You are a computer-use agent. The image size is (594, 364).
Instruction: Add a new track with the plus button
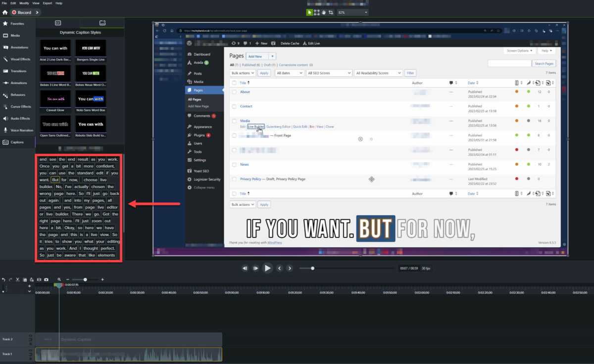pos(29,285)
